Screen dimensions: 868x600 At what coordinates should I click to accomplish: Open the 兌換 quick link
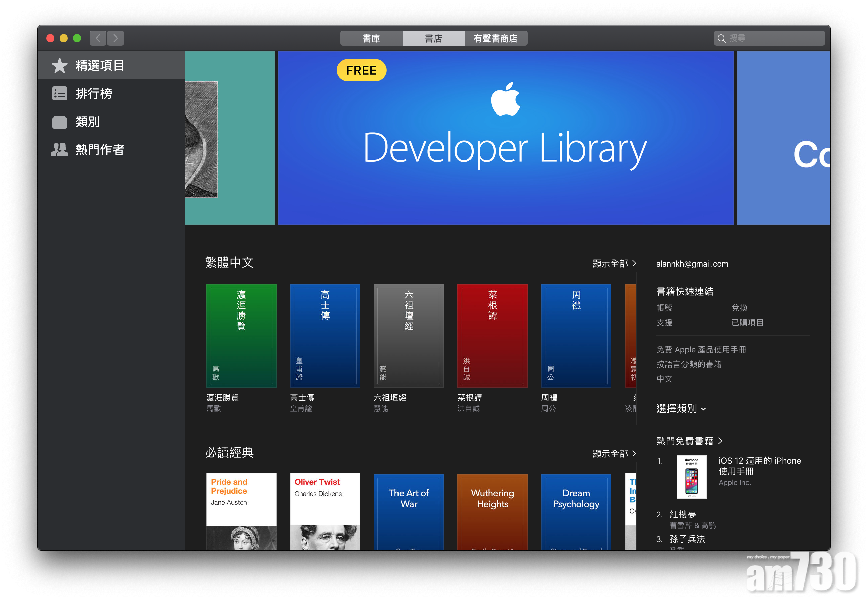[739, 308]
